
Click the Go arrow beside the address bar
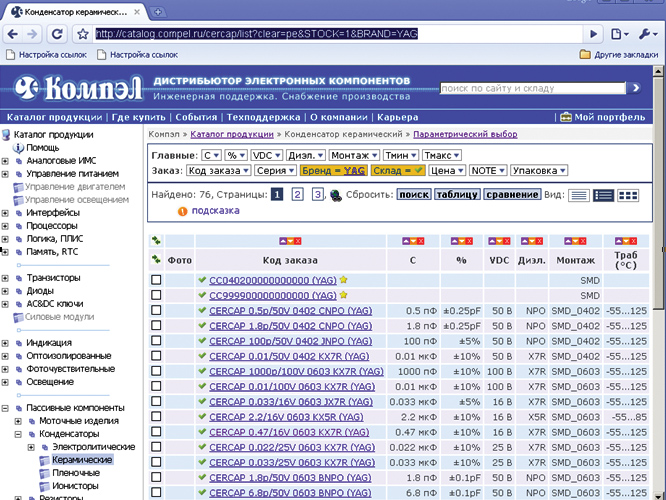coord(593,34)
